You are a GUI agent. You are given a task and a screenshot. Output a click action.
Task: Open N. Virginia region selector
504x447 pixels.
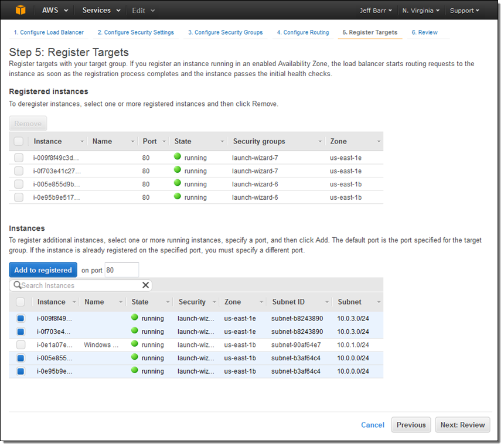click(x=420, y=11)
